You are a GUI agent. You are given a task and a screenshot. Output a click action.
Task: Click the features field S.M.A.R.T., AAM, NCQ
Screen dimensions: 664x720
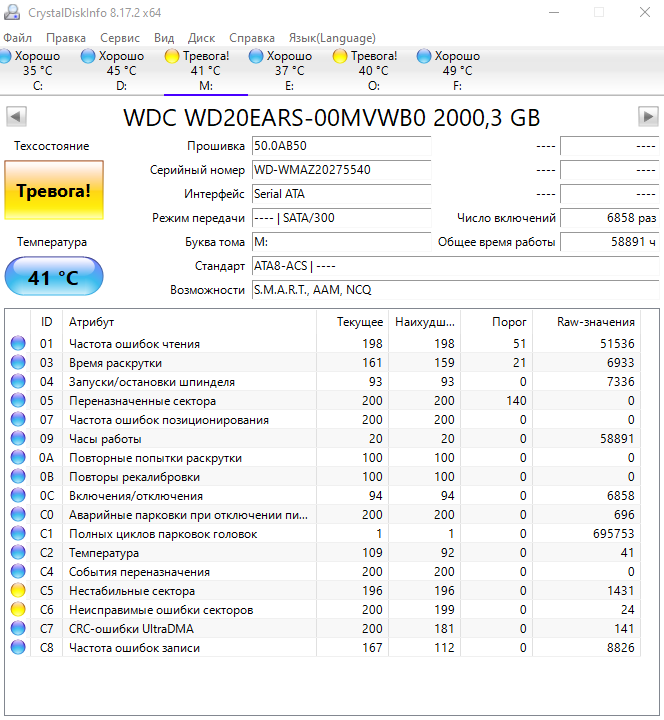click(455, 290)
